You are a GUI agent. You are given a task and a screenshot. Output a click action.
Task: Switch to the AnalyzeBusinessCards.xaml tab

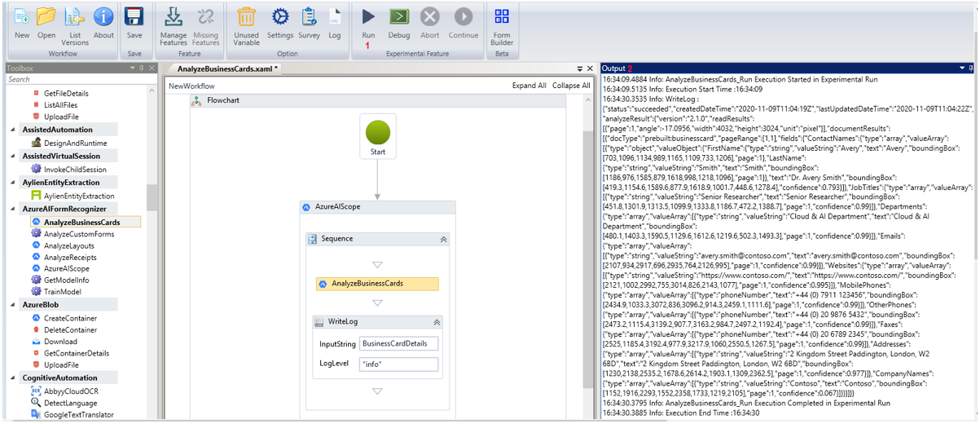pos(228,69)
